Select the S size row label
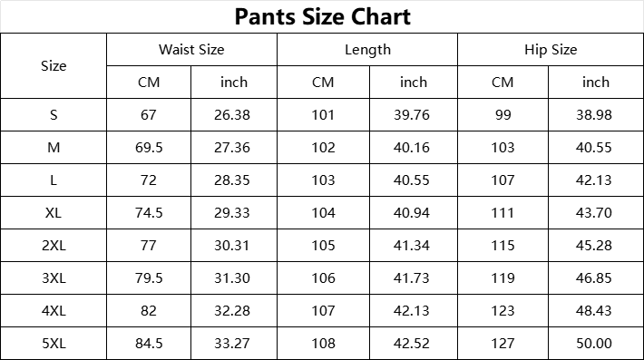The image size is (644, 360). [54, 114]
